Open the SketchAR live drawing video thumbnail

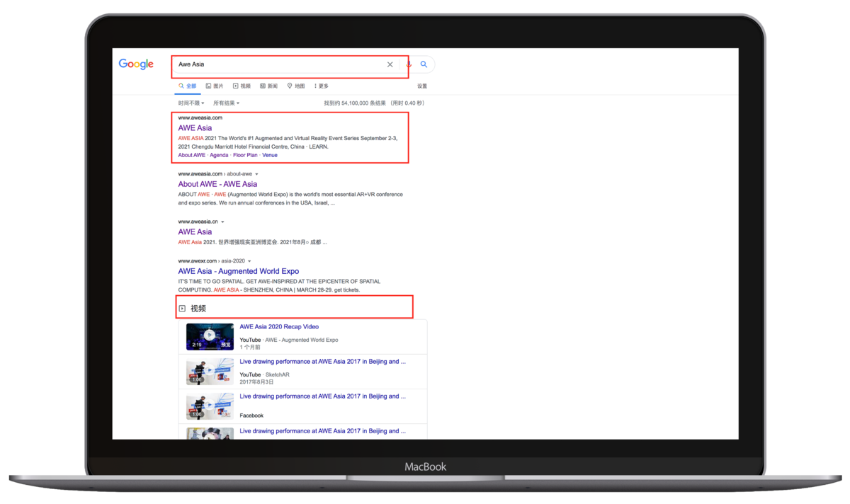[210, 372]
